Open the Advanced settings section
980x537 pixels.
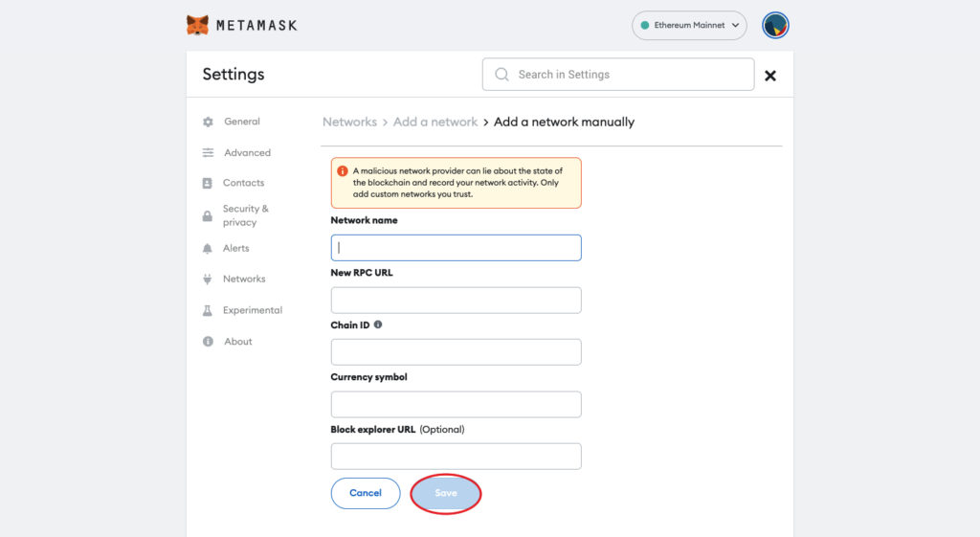pos(248,152)
